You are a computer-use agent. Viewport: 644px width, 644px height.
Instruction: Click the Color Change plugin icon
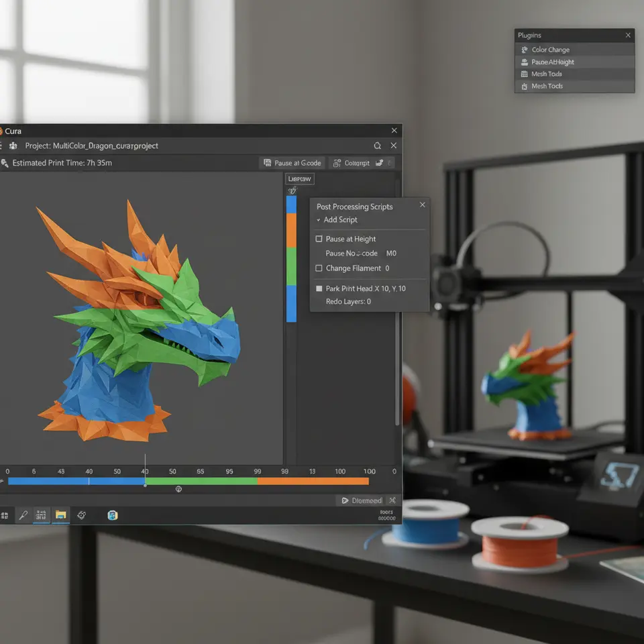[x=525, y=50]
